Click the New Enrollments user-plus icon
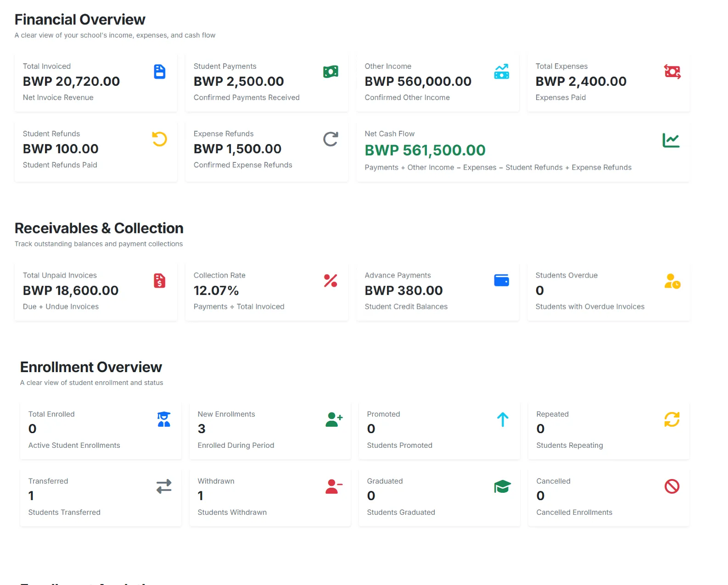 [334, 419]
